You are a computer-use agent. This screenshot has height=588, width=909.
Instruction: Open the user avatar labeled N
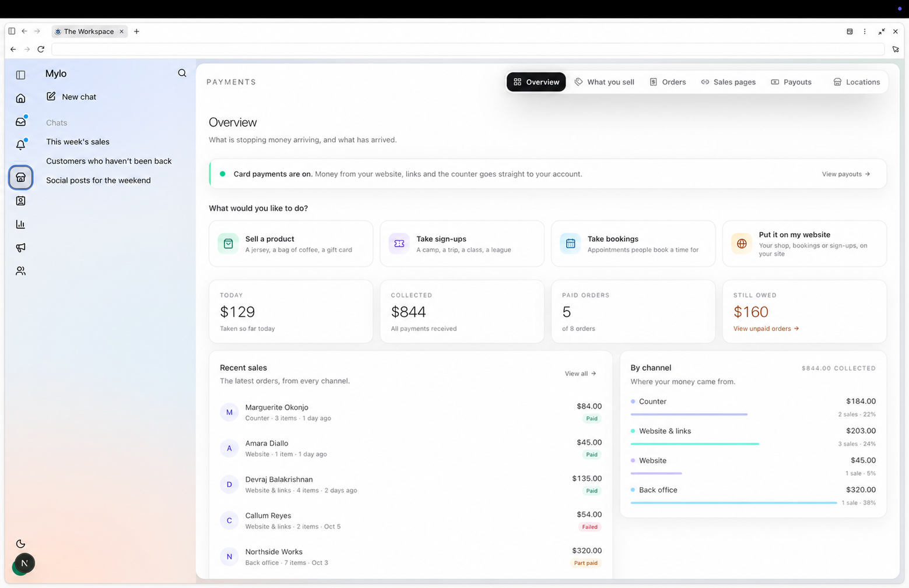(24, 563)
